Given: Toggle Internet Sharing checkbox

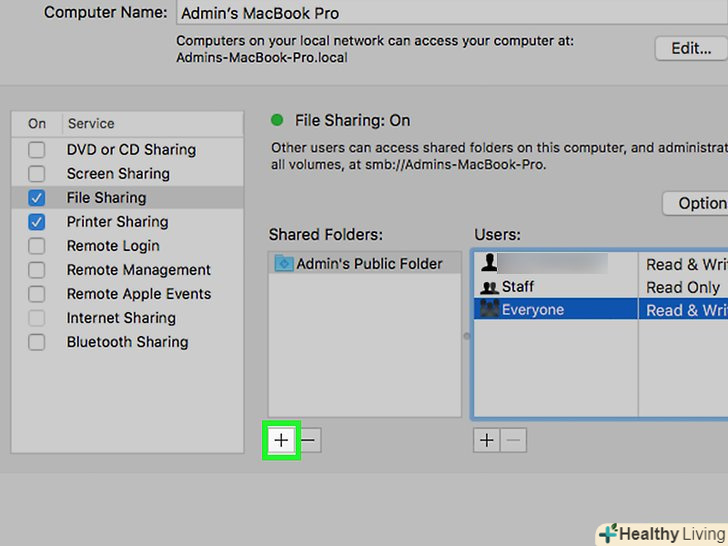Looking at the screenshot, I should [37, 318].
